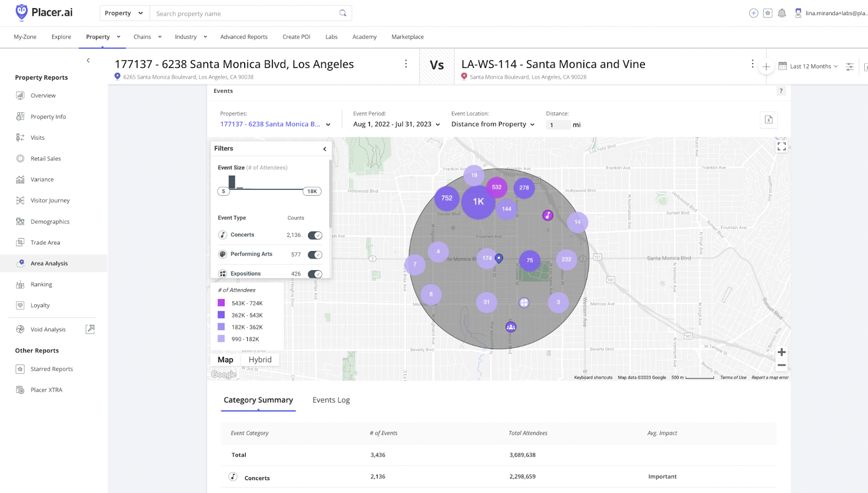Screen dimensions: 868x493
Task: Collapse the Filters panel
Action: pyautogui.click(x=325, y=149)
